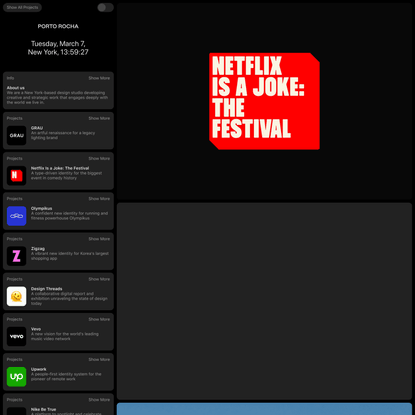Image resolution: width=415 pixels, height=415 pixels.
Task: Select the Olympikus project title
Action: [x=42, y=208]
